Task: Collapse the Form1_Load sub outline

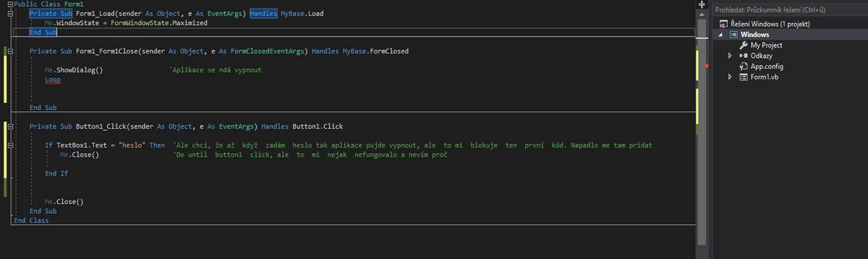Action: (10, 13)
